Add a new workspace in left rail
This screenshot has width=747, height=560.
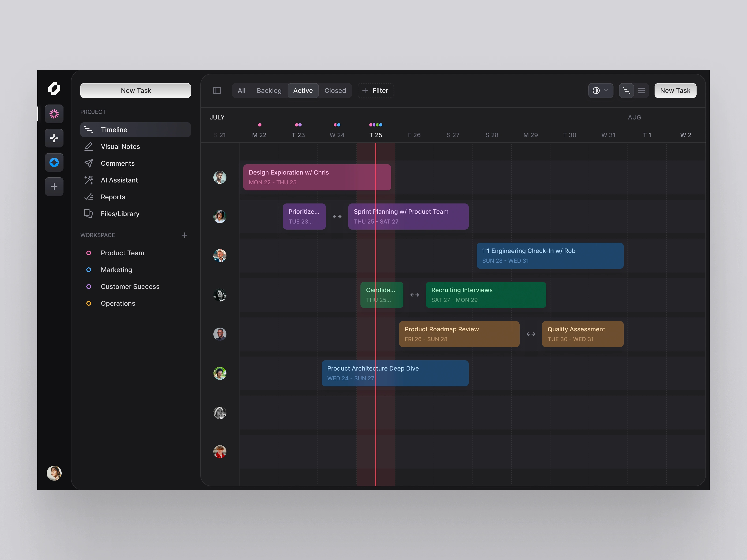(x=54, y=187)
